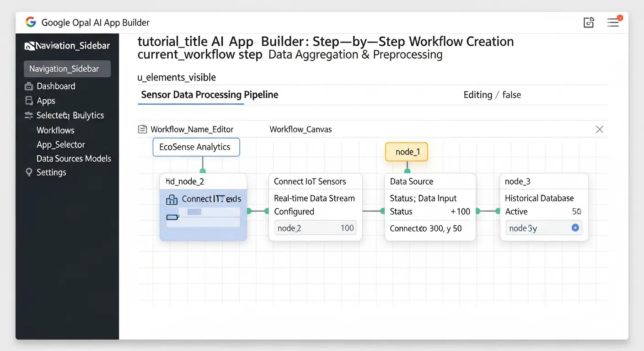Click the device icon inside hid_node_2

click(172, 199)
